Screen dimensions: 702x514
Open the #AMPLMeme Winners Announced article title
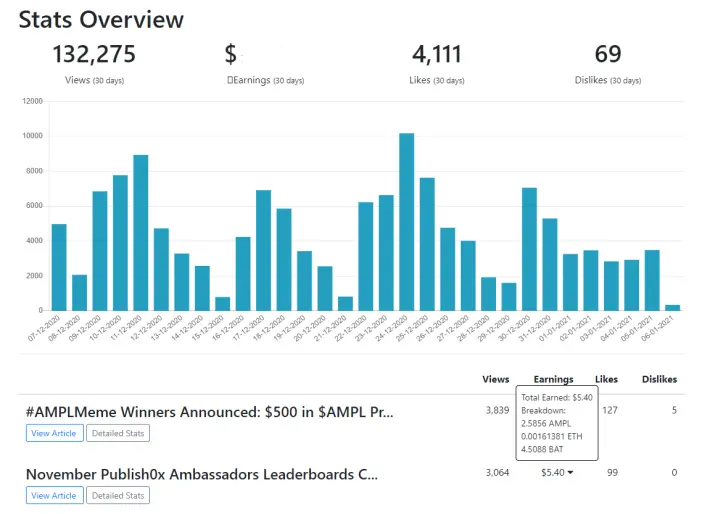coord(210,411)
